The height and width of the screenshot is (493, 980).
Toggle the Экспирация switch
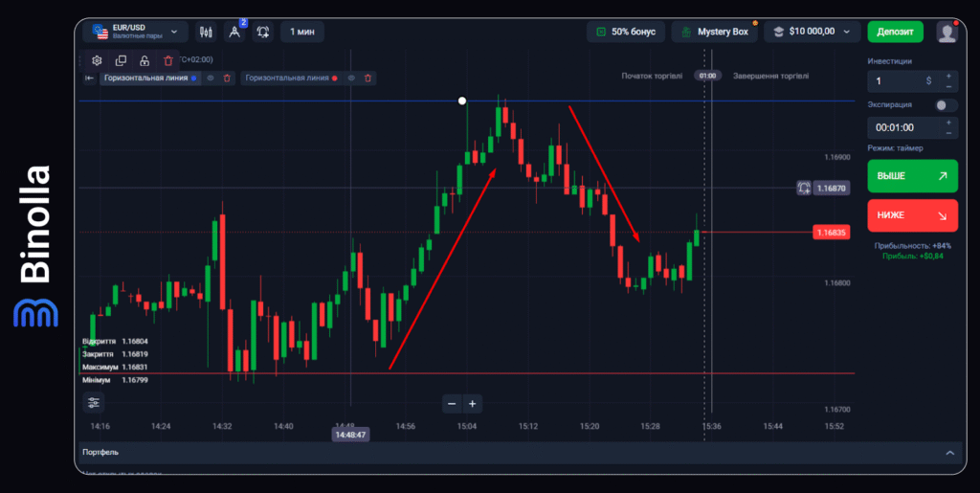pyautogui.click(x=945, y=104)
